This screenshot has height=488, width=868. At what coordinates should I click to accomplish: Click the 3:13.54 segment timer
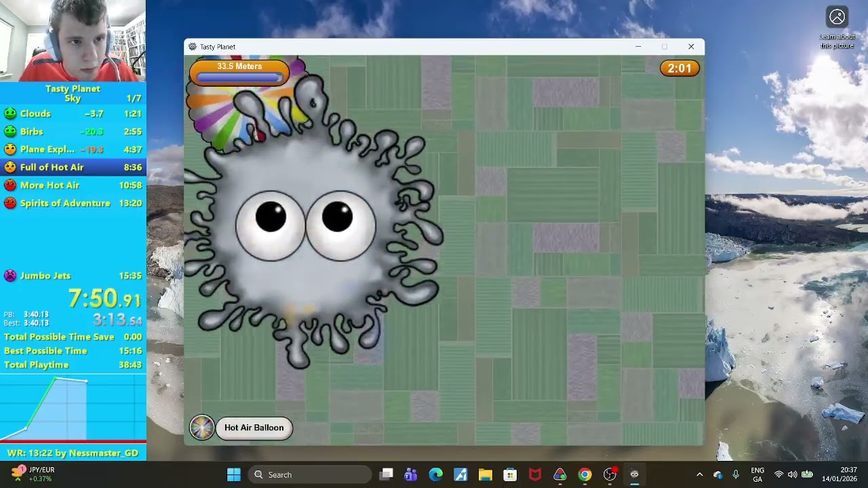pyautogui.click(x=117, y=320)
